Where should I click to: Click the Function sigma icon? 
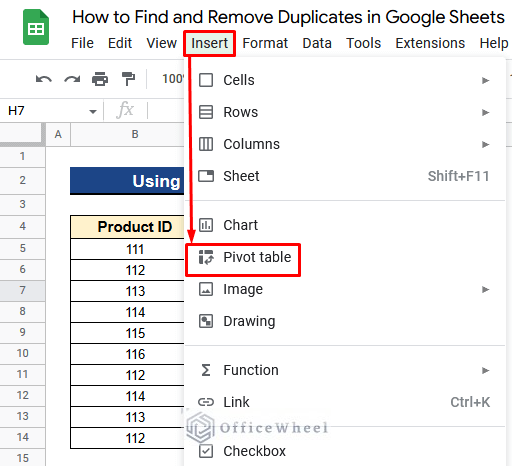click(206, 370)
